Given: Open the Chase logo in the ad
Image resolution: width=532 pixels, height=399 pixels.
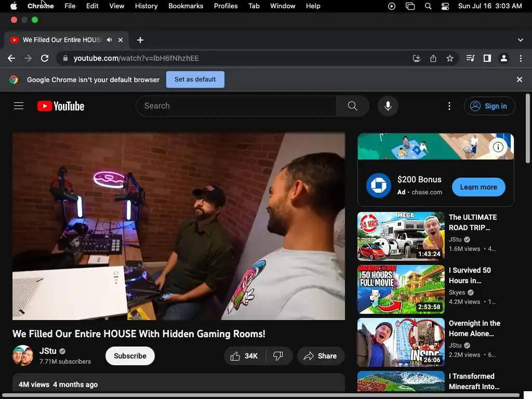Looking at the screenshot, I should click(379, 185).
